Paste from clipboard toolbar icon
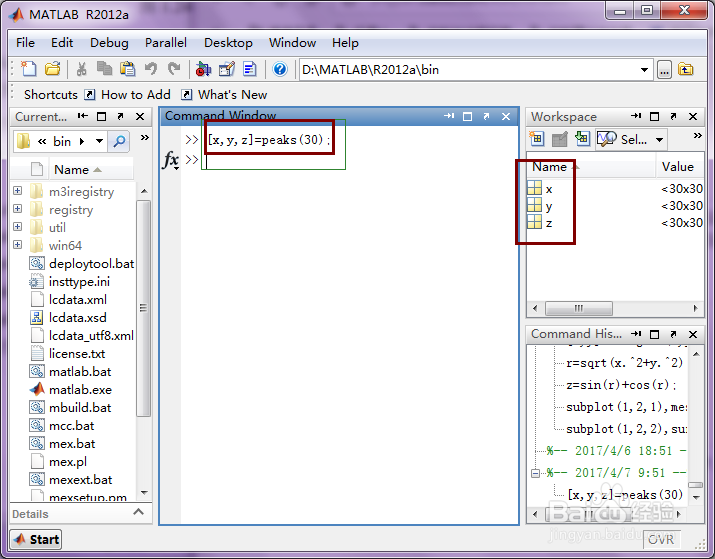This screenshot has height=559, width=715. [x=128, y=69]
